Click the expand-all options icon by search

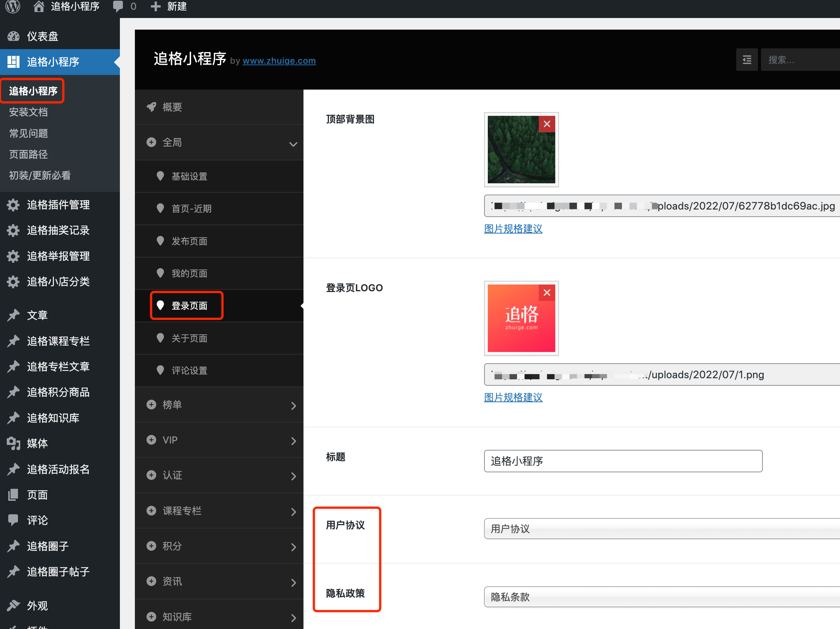[747, 60]
